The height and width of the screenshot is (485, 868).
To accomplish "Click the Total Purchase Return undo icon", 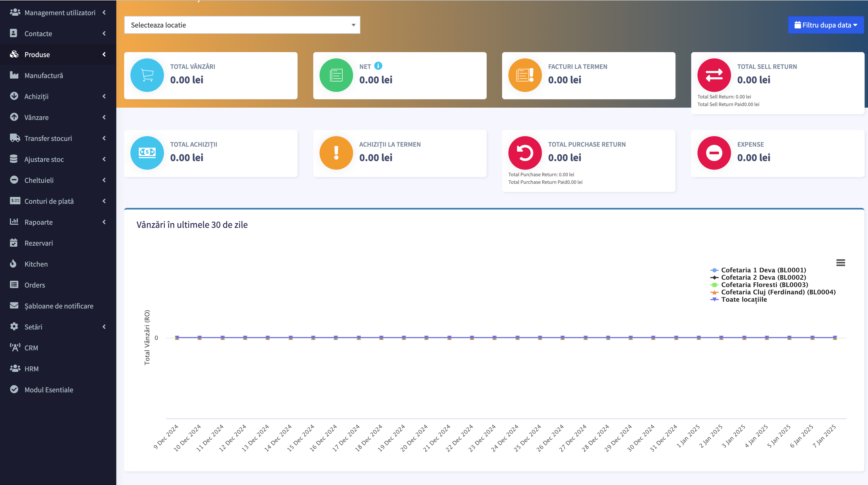I will pyautogui.click(x=525, y=153).
